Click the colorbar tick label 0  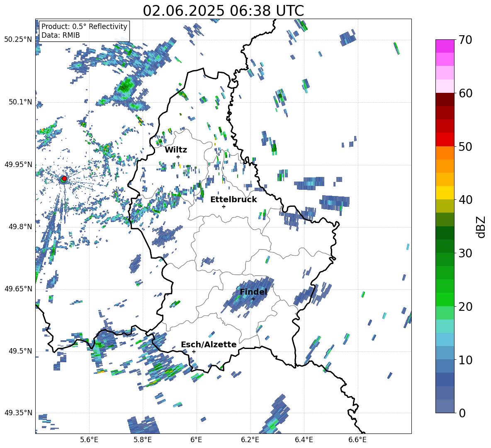pyautogui.click(x=462, y=413)
